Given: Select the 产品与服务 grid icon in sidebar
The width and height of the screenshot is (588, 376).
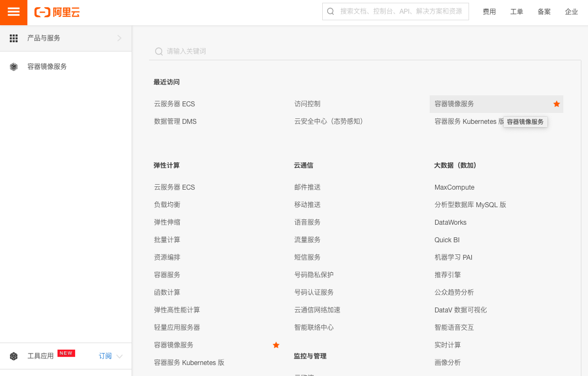Looking at the screenshot, I should click(13, 38).
